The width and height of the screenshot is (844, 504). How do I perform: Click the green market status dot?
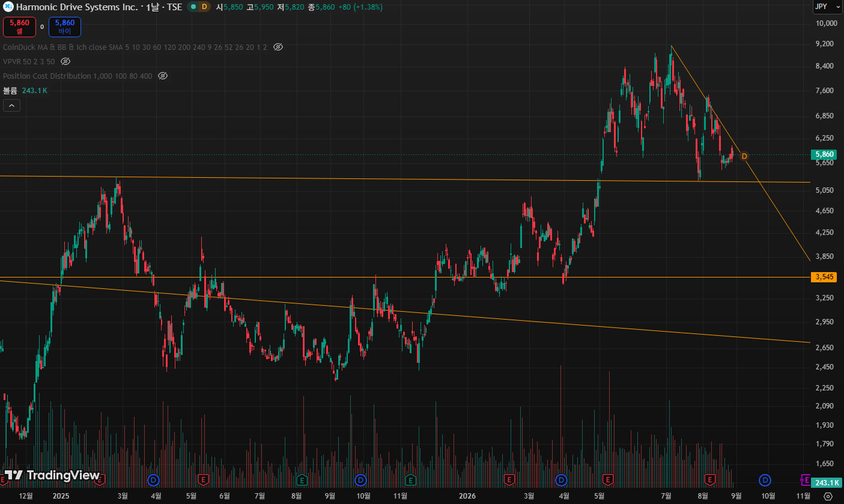(x=192, y=7)
